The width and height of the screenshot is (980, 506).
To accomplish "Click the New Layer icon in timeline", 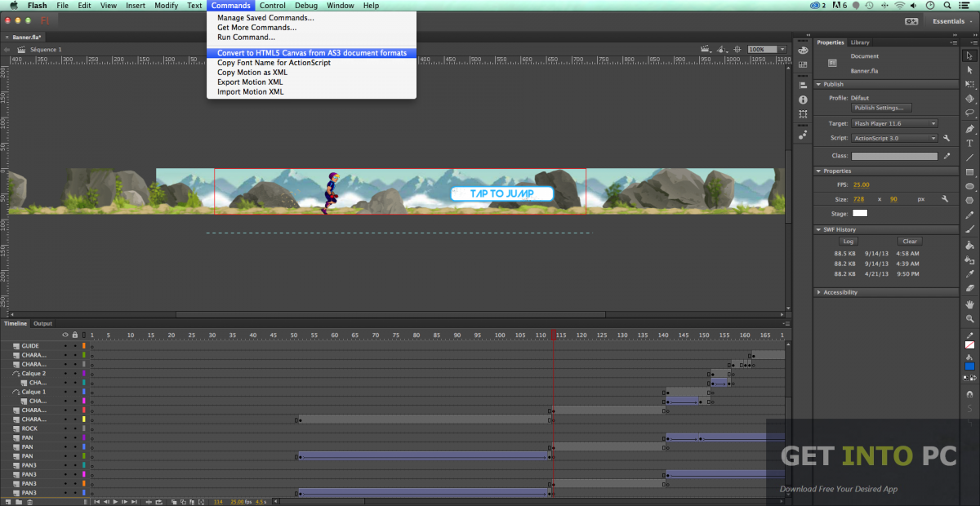I will coord(7,501).
